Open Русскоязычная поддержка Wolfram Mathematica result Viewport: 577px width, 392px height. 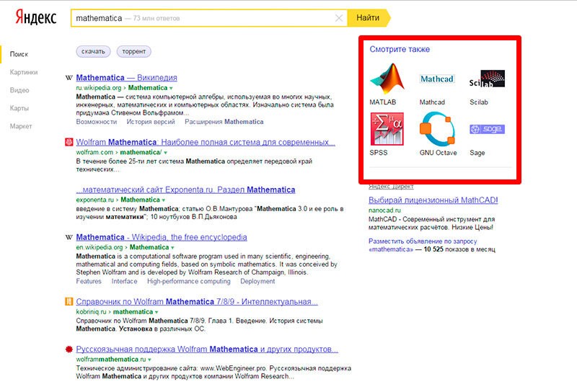[x=207, y=349]
